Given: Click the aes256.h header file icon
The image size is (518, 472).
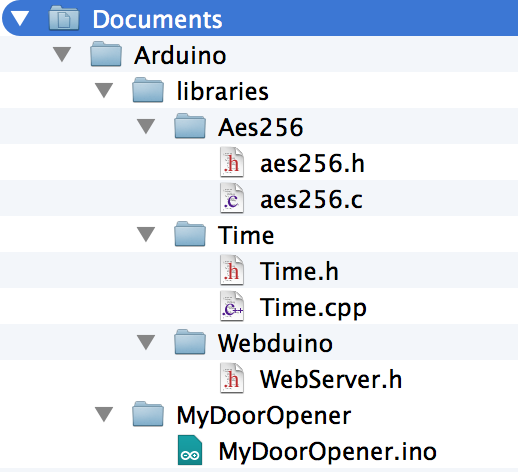Looking at the screenshot, I should click(232, 162).
